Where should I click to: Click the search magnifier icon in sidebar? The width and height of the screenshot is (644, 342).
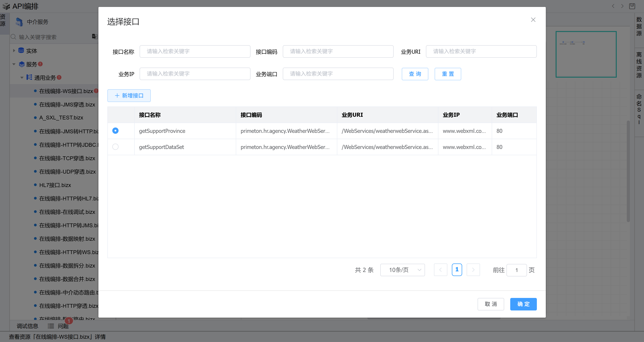pyautogui.click(x=13, y=37)
